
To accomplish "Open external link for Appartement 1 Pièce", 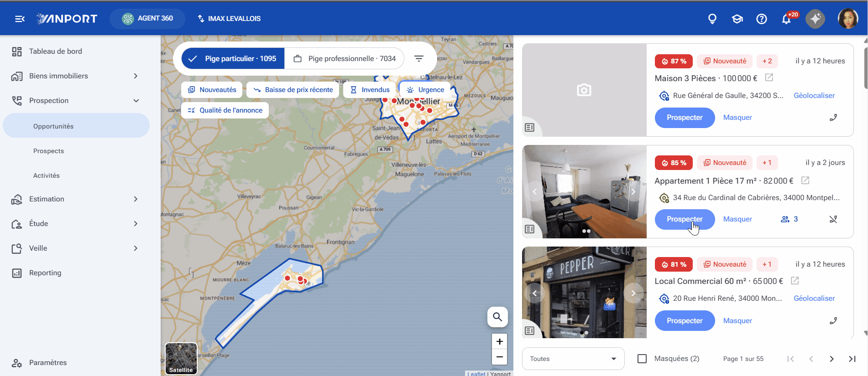I will [x=805, y=180].
